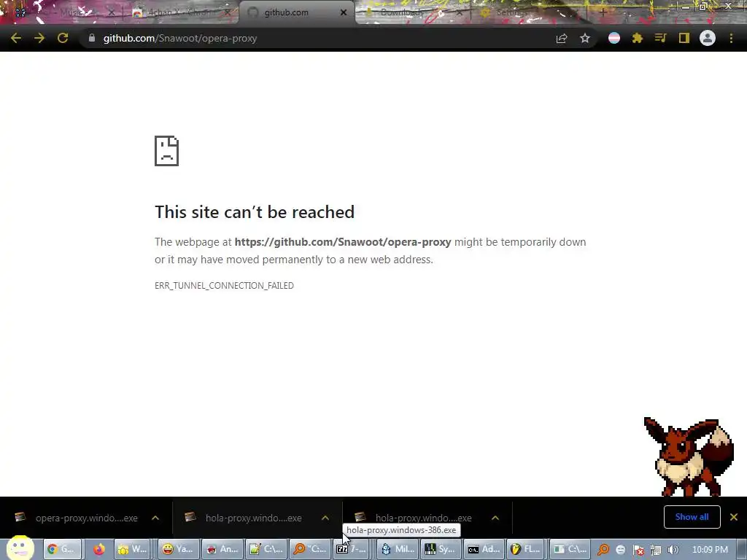Click the bold github.com/Snawoot/opera-proxy URL text

tap(343, 242)
